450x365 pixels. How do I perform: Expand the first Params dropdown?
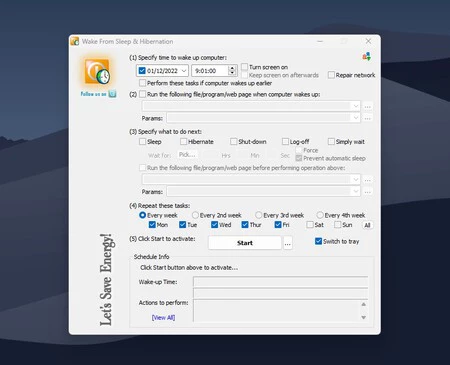click(x=356, y=118)
